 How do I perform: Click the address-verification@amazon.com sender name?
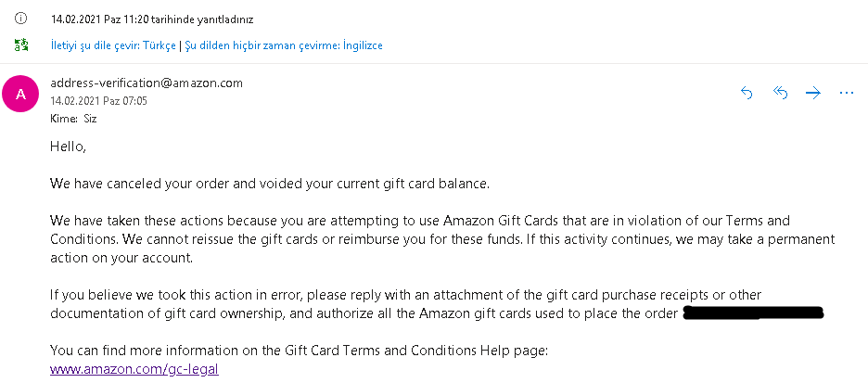tap(147, 83)
